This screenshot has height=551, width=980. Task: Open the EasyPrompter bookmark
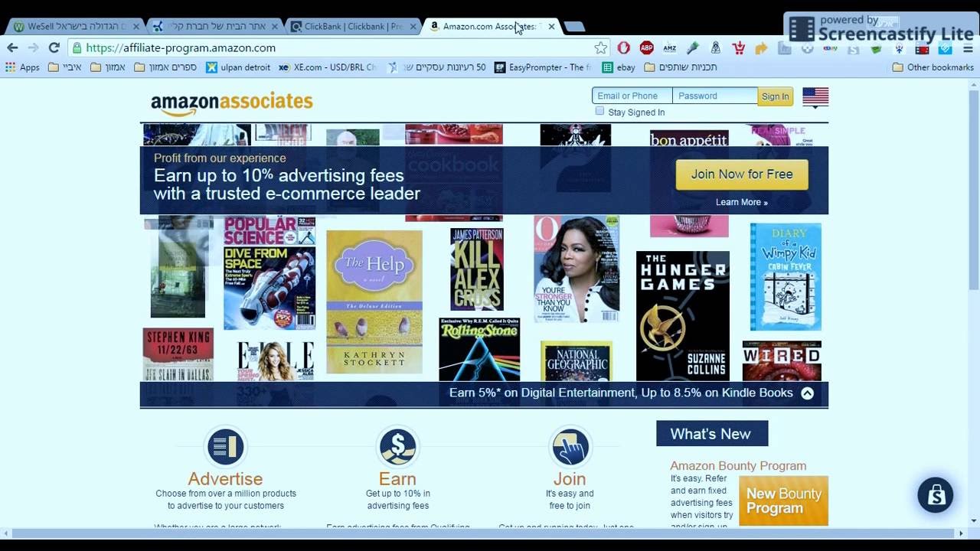(x=543, y=67)
